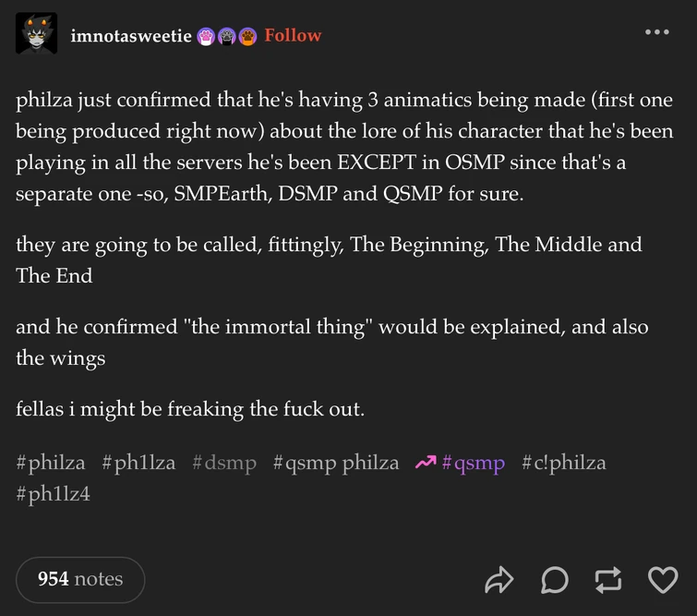697x616 pixels.
Task: Click the imnotasweetie avatar picture
Action: 37,35
